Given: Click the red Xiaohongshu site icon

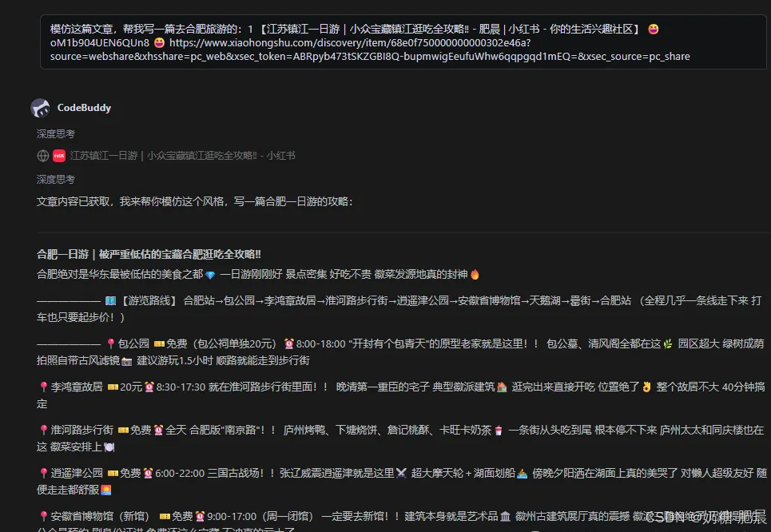Looking at the screenshot, I should (59, 156).
